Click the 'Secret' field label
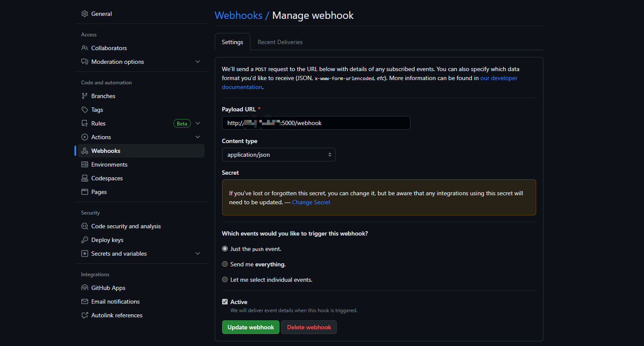 (230, 173)
